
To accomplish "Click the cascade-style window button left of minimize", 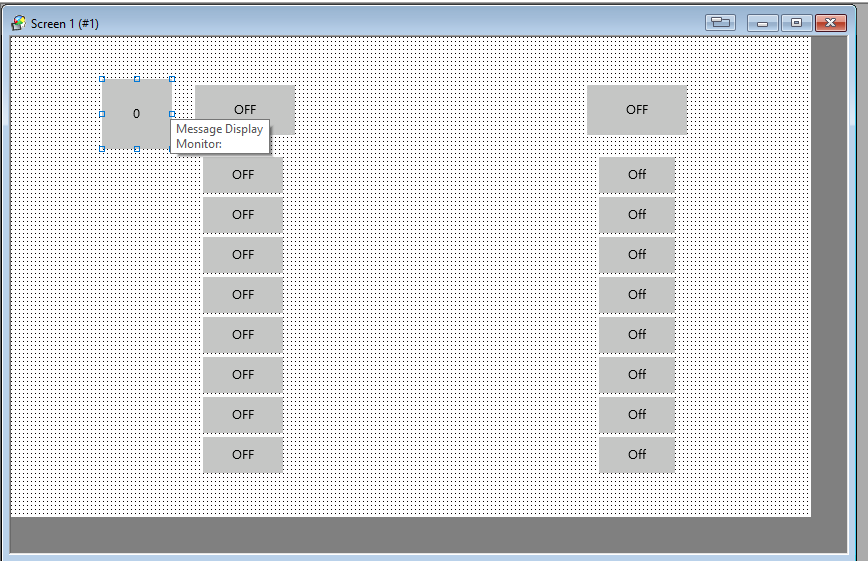I will click(x=720, y=23).
